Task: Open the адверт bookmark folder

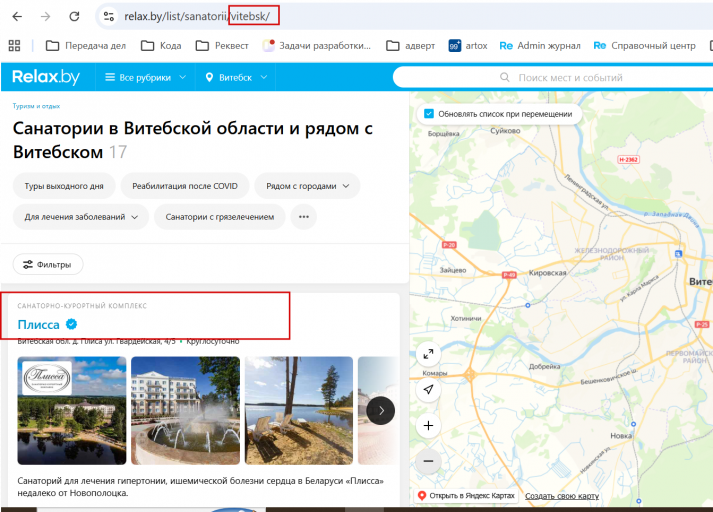Action: 411,45
